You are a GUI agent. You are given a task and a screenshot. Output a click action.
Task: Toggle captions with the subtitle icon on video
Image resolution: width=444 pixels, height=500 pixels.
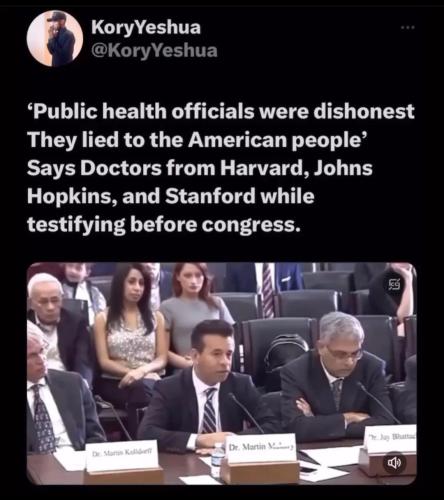(x=395, y=284)
